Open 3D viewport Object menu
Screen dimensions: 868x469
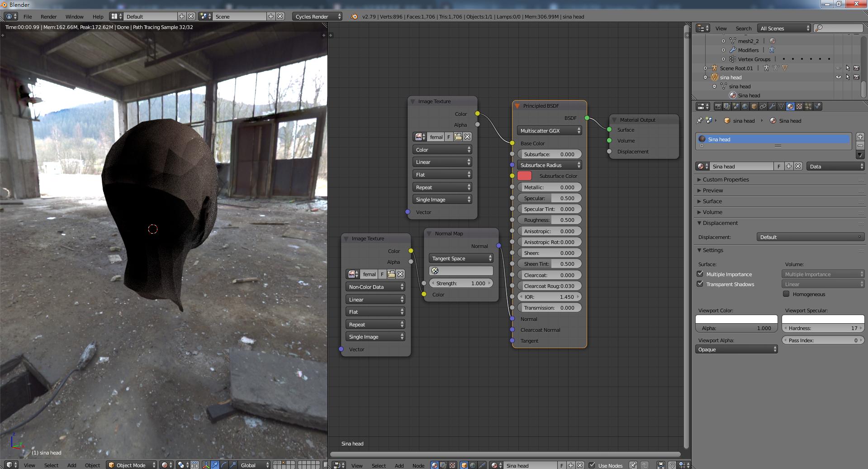92,465
